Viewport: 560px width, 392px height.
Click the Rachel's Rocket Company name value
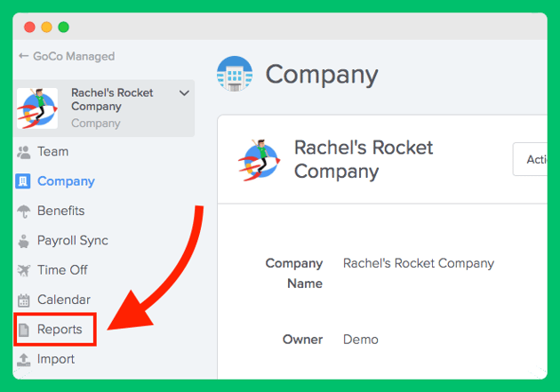tap(419, 263)
